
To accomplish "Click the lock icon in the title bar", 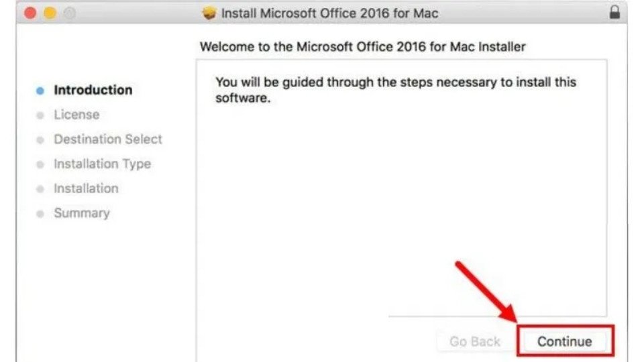I will tap(614, 13).
